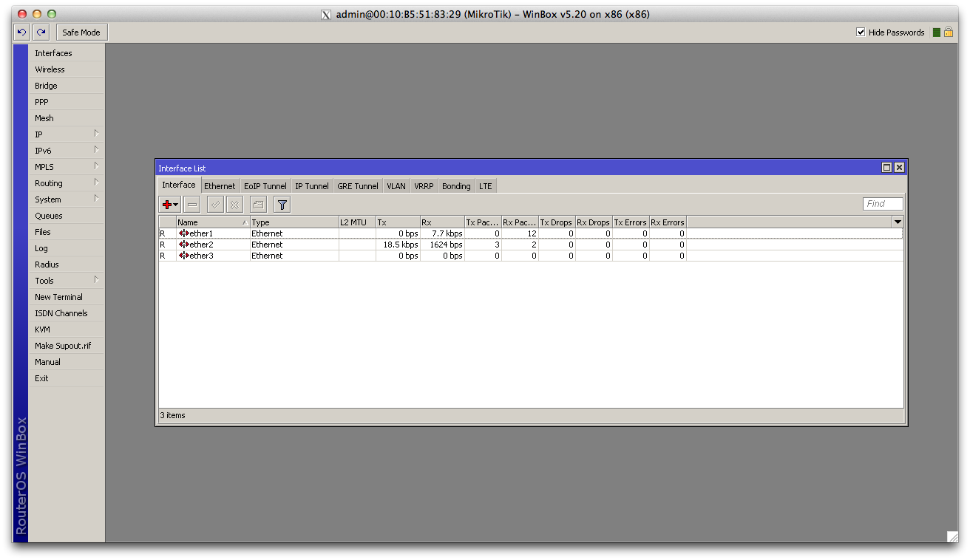Select the Interface tab
The image size is (970, 560).
[x=179, y=185]
